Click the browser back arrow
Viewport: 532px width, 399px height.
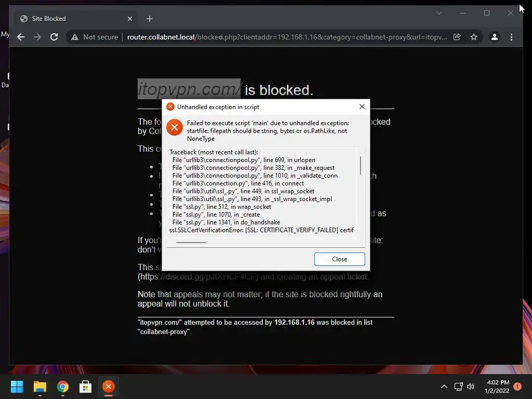pyautogui.click(x=21, y=37)
